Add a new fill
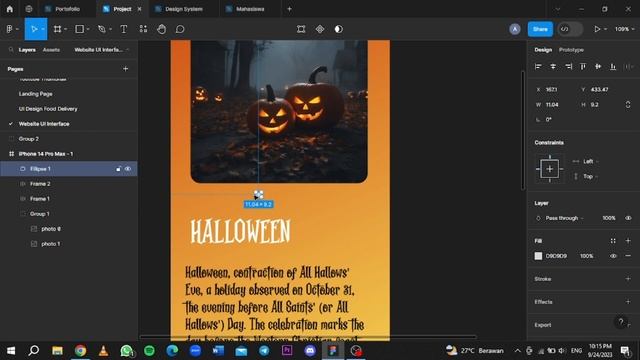Screen dimensions: 640x360 tap(628, 241)
